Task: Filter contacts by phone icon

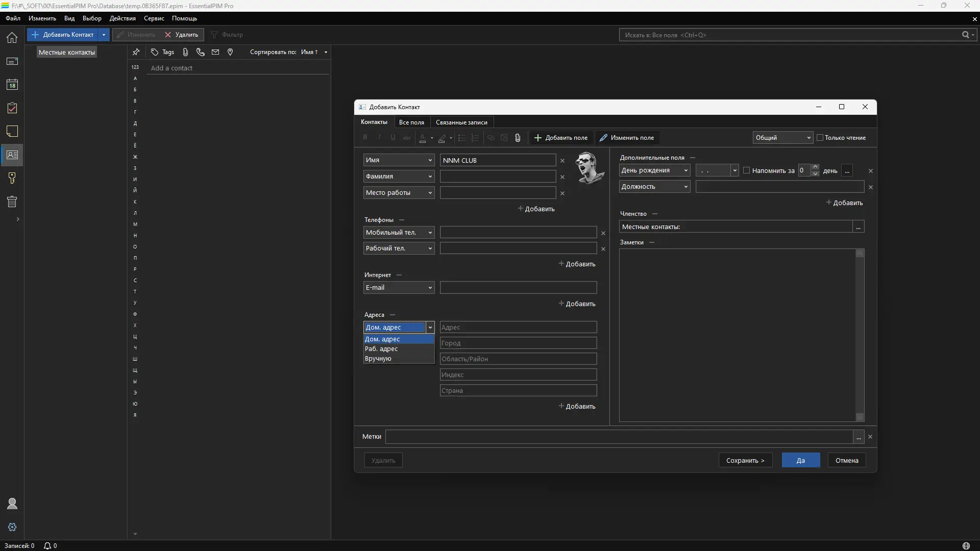Action: point(200,52)
